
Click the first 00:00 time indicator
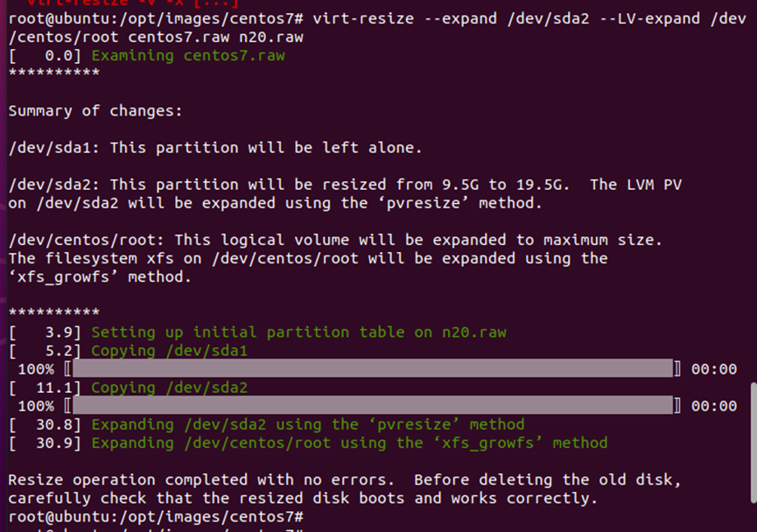[714, 369]
